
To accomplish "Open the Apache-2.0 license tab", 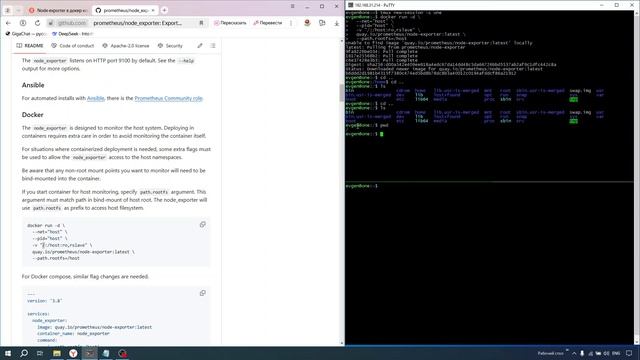I will click(126, 46).
